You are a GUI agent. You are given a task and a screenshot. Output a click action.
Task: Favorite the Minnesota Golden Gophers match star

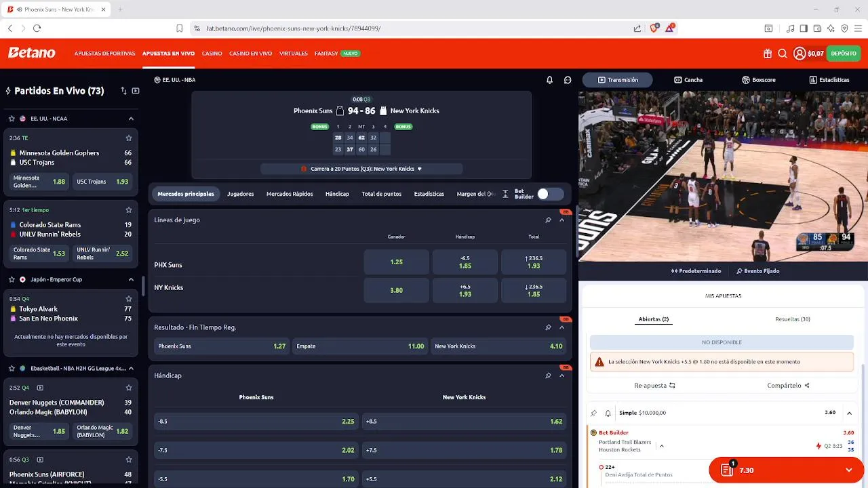point(128,138)
